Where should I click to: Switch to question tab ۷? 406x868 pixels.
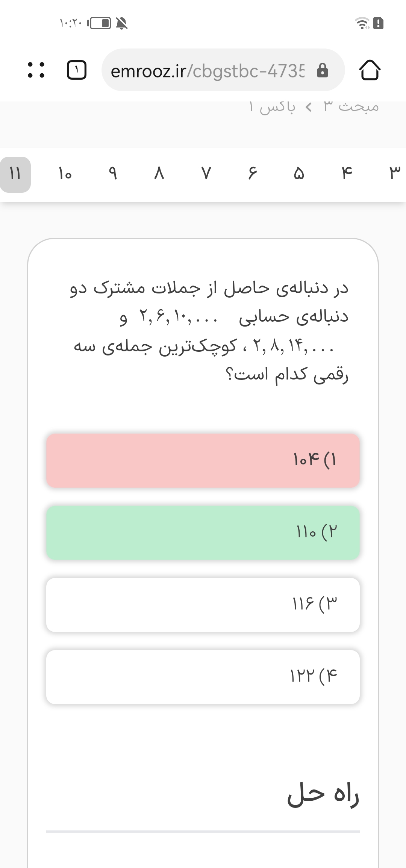coord(206,174)
